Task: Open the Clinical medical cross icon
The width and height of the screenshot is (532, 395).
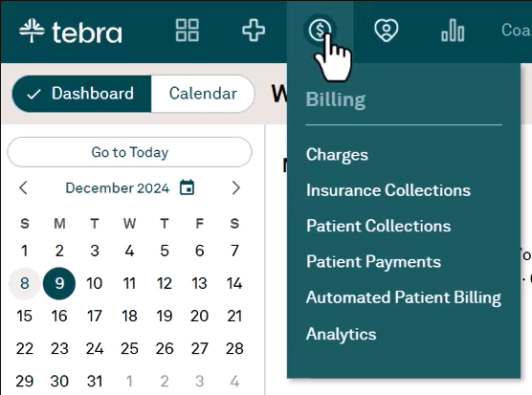Action: click(x=254, y=31)
